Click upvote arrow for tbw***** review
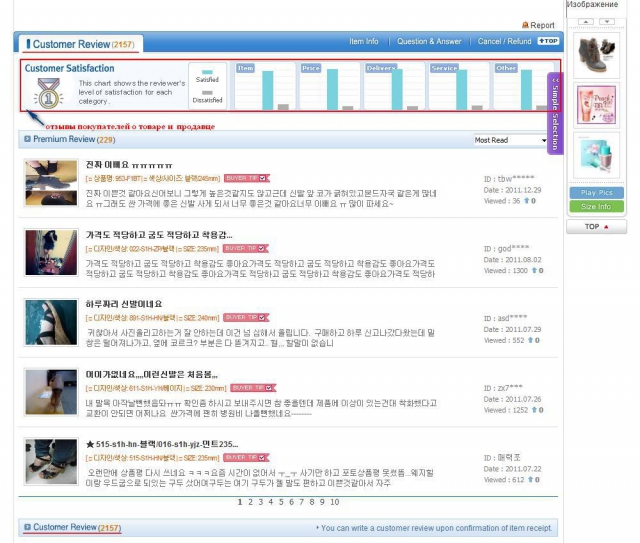This screenshot has width=640, height=543. (x=527, y=200)
